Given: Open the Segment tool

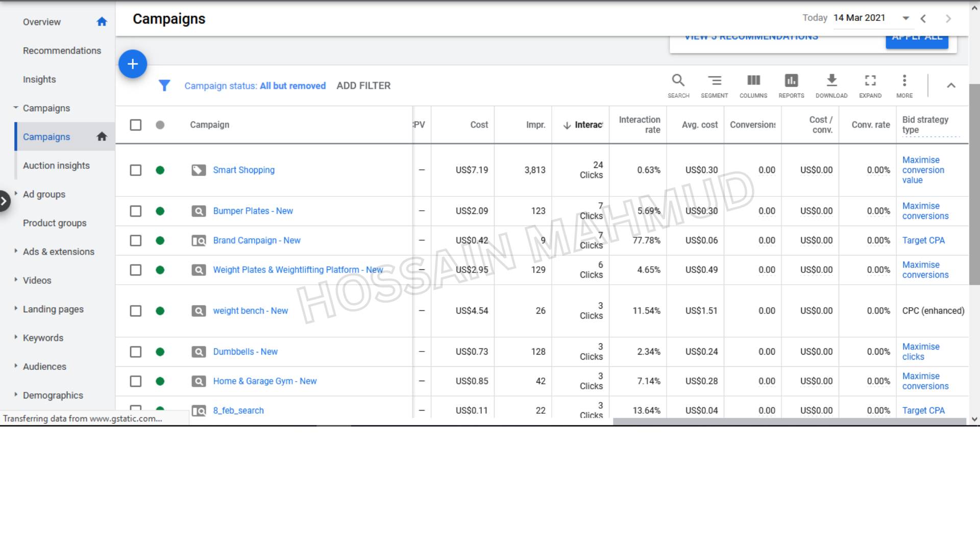Looking at the screenshot, I should coord(714,86).
